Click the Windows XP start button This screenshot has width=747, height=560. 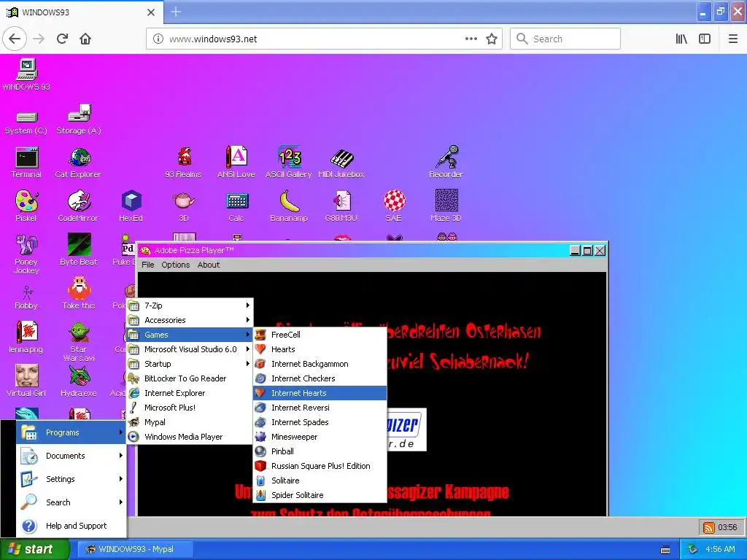(x=34, y=549)
